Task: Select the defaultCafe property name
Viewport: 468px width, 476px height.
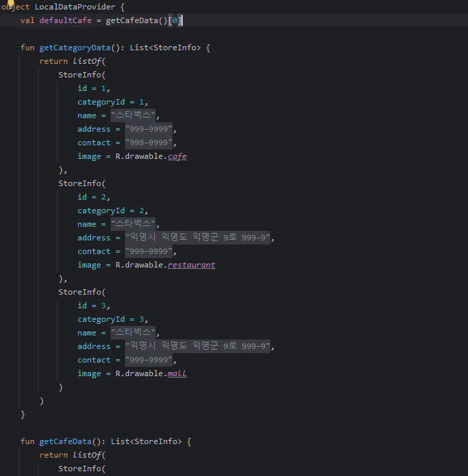Action: pos(65,20)
